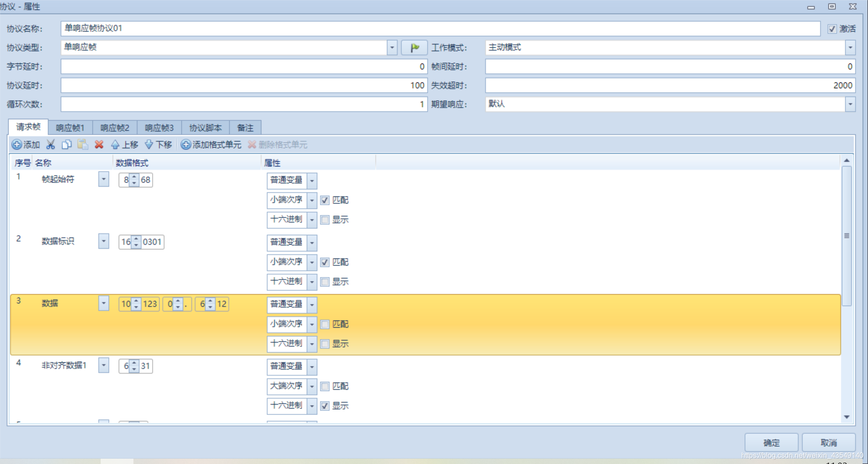This screenshot has height=464, width=868.
Task: Switch to the 响应帧1 tab
Action: pos(70,128)
